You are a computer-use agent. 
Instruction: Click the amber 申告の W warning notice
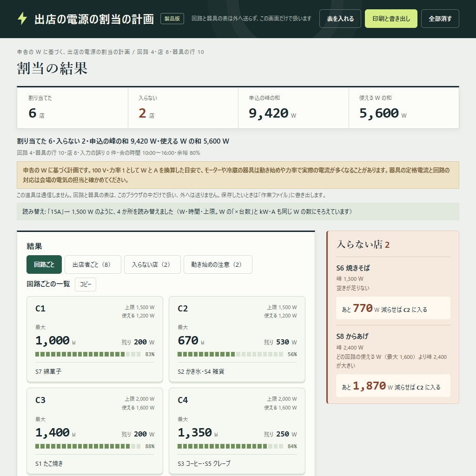[x=238, y=175]
